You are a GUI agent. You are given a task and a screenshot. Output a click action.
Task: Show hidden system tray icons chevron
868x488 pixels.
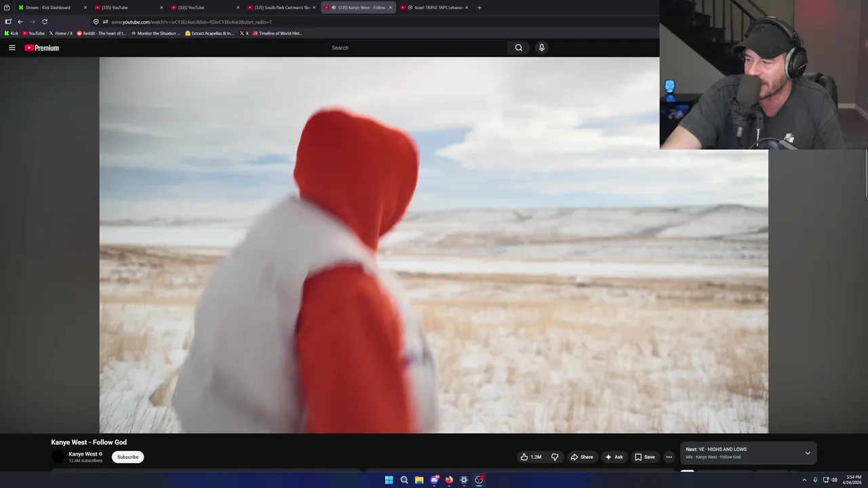click(804, 480)
